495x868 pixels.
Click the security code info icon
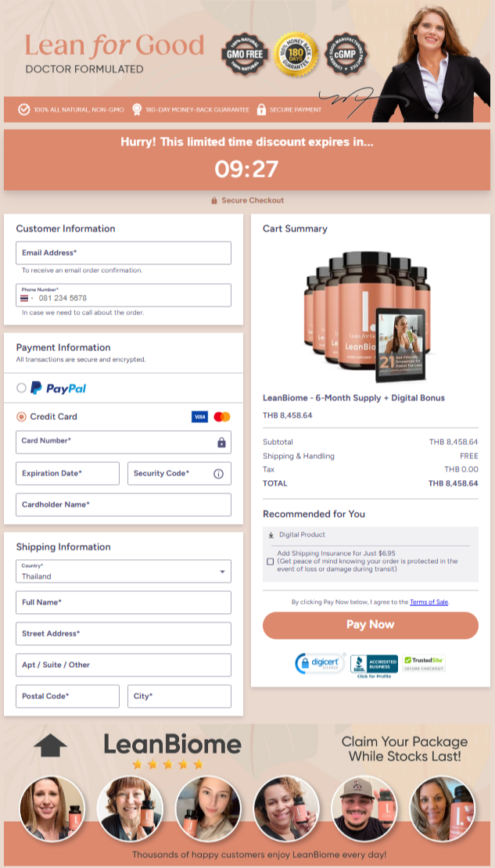218,474
